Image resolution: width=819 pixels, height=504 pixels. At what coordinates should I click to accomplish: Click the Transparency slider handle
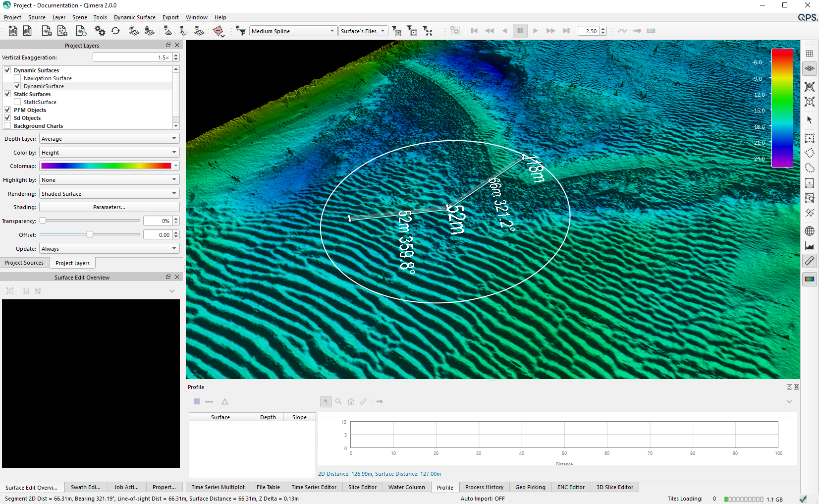43,221
